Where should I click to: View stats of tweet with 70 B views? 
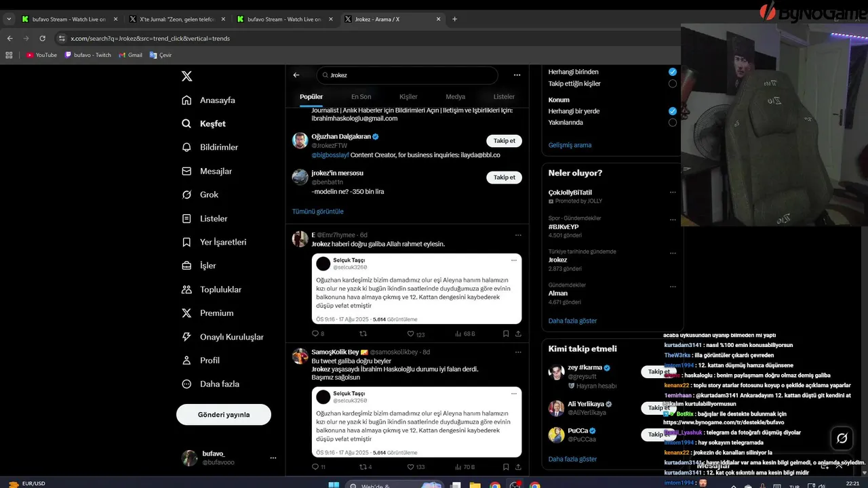point(465,467)
